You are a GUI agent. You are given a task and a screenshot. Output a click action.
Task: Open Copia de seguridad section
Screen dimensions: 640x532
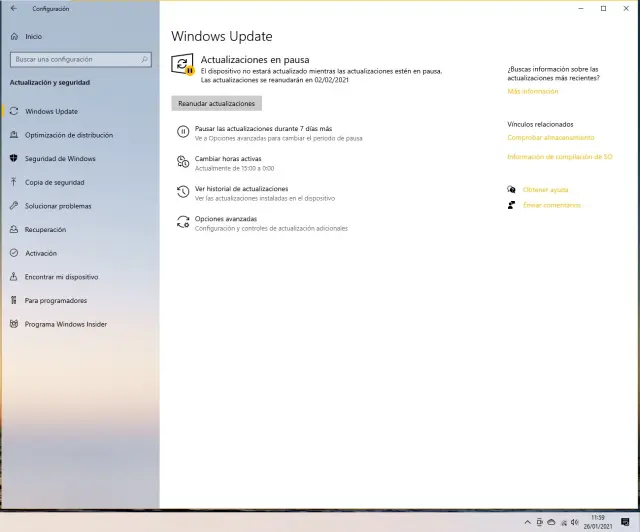pyautogui.click(x=54, y=182)
